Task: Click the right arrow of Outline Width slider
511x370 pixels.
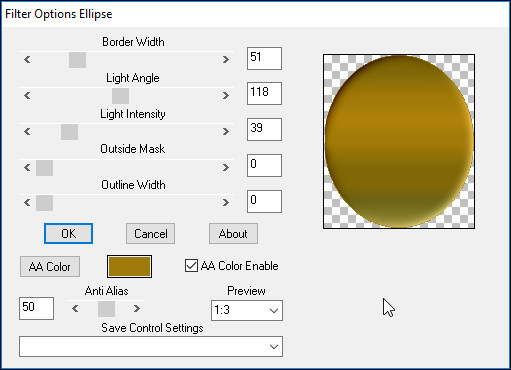Action: tap(226, 203)
